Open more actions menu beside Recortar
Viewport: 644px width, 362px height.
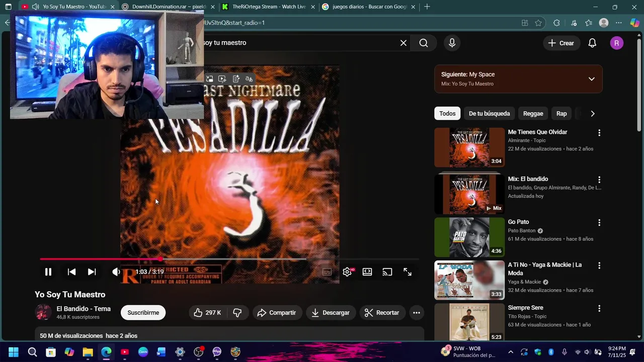[x=417, y=313]
